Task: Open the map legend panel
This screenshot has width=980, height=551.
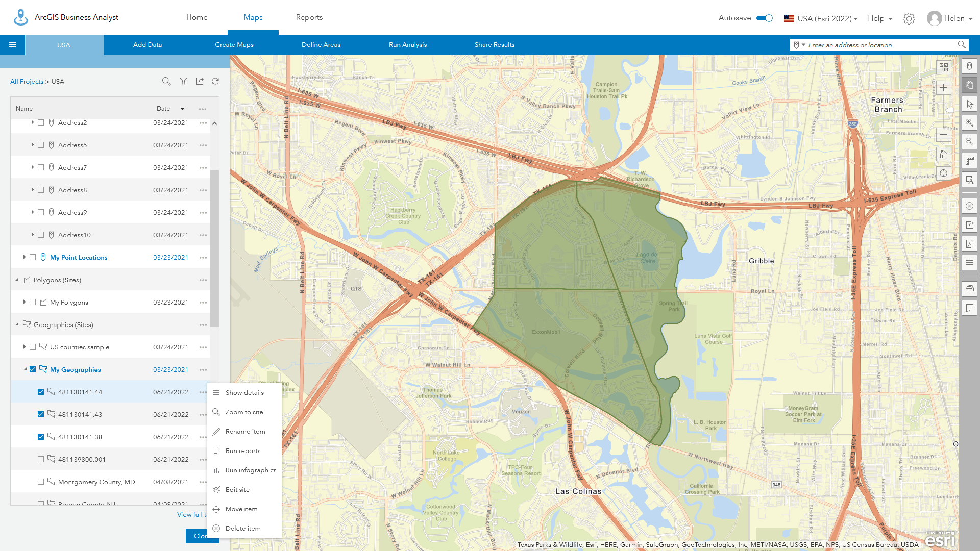Action: [969, 263]
